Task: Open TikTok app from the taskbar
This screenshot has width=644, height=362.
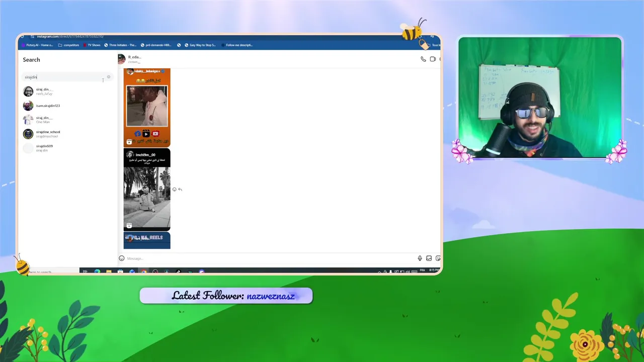Action: click(178, 272)
